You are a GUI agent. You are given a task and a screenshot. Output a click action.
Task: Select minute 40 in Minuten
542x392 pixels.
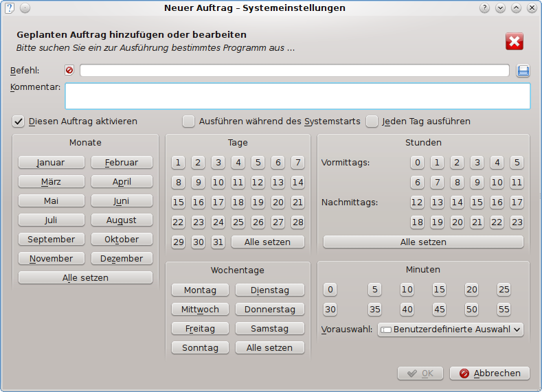coord(407,309)
